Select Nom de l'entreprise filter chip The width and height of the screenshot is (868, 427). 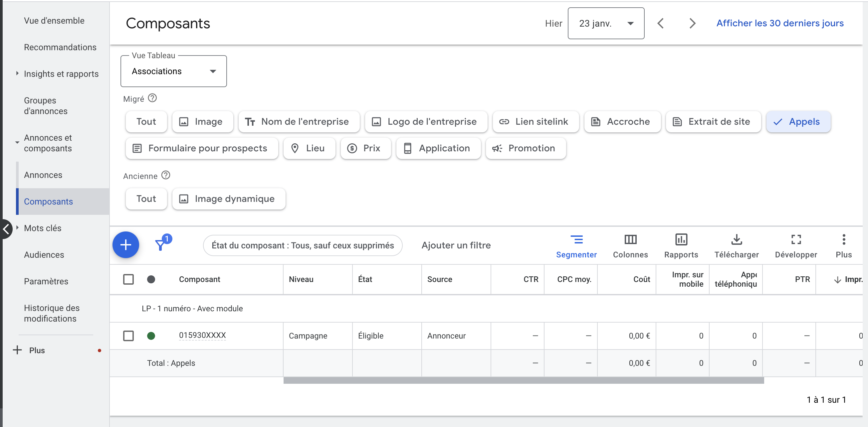(299, 122)
